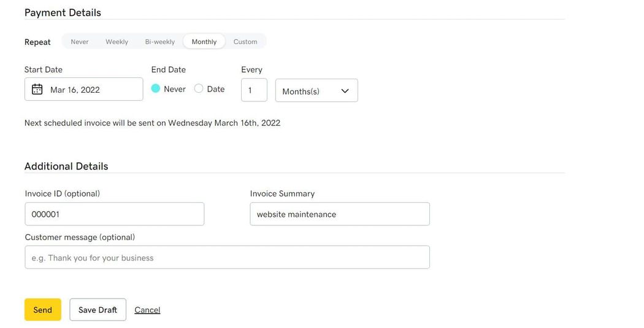
Task: Click the Save Draft button
Action: click(98, 310)
